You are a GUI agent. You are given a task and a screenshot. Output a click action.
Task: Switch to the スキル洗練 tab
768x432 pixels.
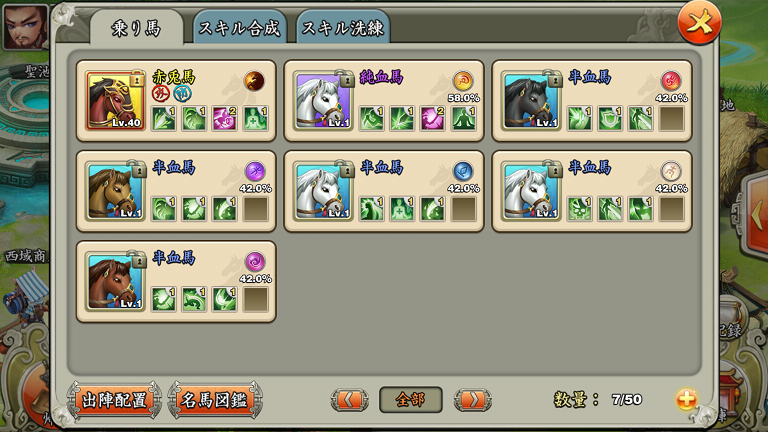[x=343, y=28]
